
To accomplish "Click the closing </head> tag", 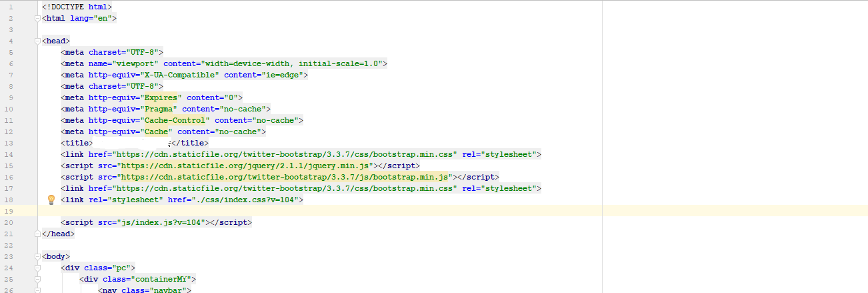I will point(58,234).
